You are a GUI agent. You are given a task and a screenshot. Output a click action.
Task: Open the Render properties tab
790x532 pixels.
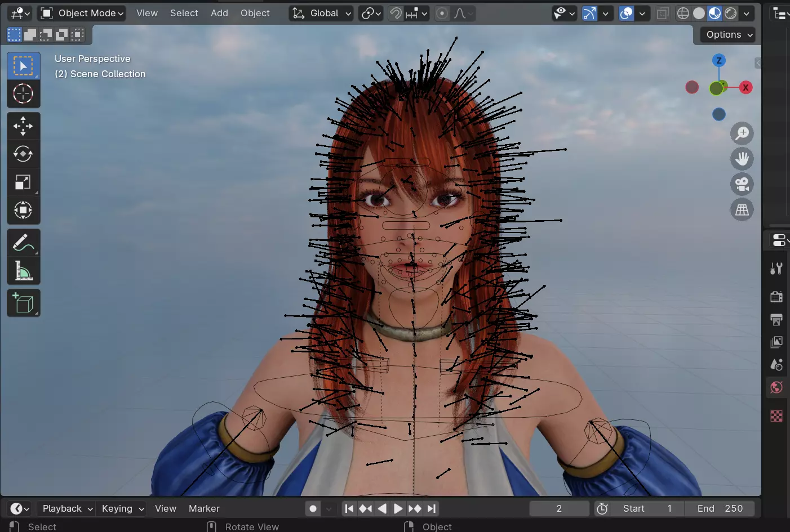[x=776, y=296]
